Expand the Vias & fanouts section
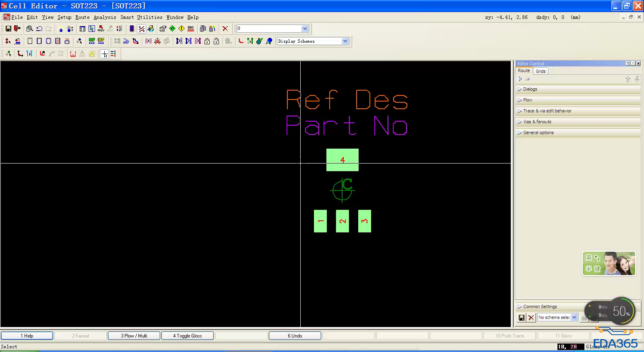Image resolution: width=644 pixels, height=352 pixels. point(578,122)
